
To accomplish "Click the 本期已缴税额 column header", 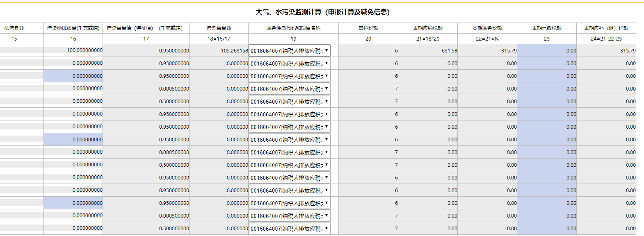I will click(x=546, y=28).
